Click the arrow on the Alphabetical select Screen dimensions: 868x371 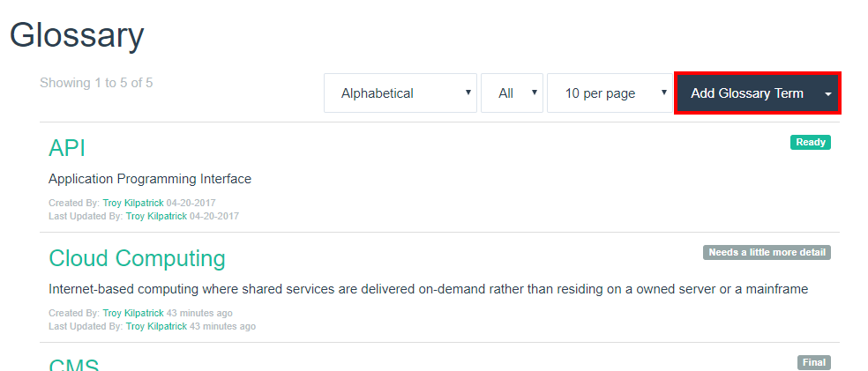coord(468,93)
